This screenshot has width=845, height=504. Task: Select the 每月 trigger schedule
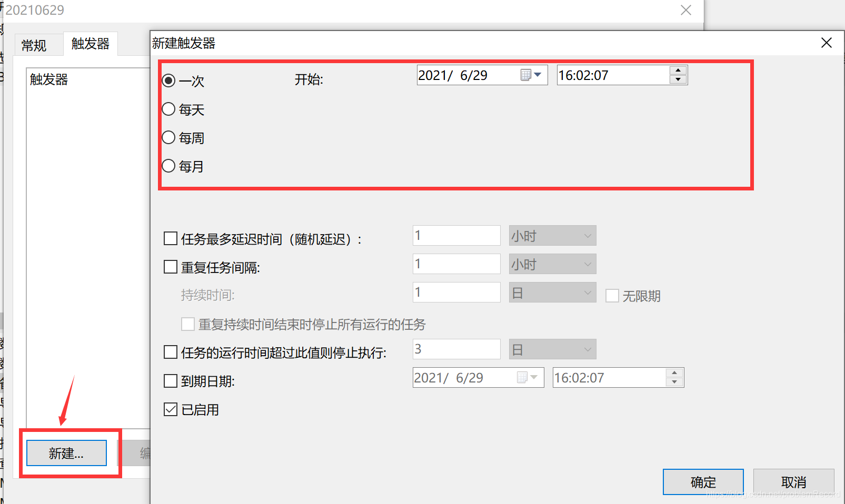(x=168, y=166)
